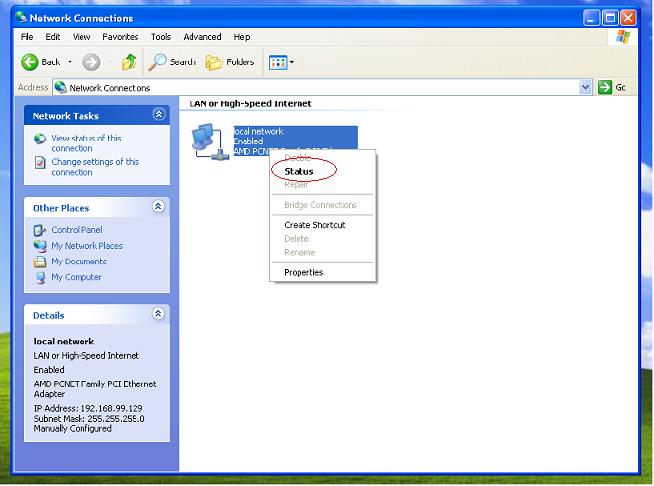This screenshot has width=654, height=486.
Task: Open the File menu
Action: [x=27, y=37]
